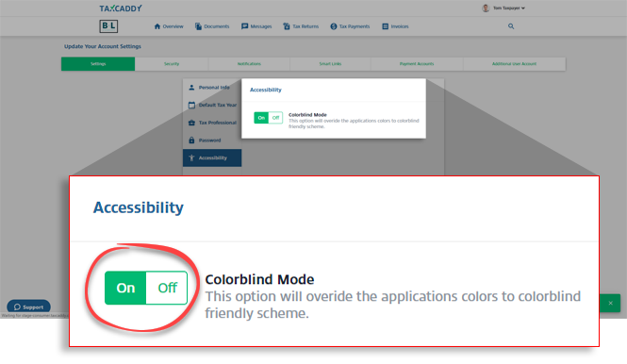Click the Messages chat bubble icon
The height and width of the screenshot is (364, 627).
pyautogui.click(x=244, y=26)
